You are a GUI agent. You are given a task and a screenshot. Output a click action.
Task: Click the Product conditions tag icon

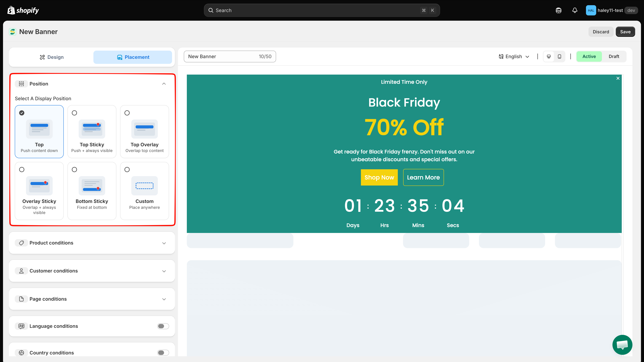(21, 243)
